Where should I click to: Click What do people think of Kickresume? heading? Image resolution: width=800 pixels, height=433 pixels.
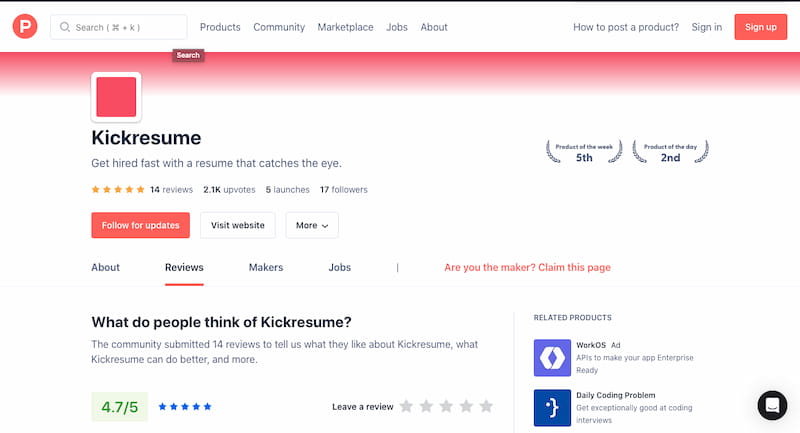pyautogui.click(x=221, y=322)
